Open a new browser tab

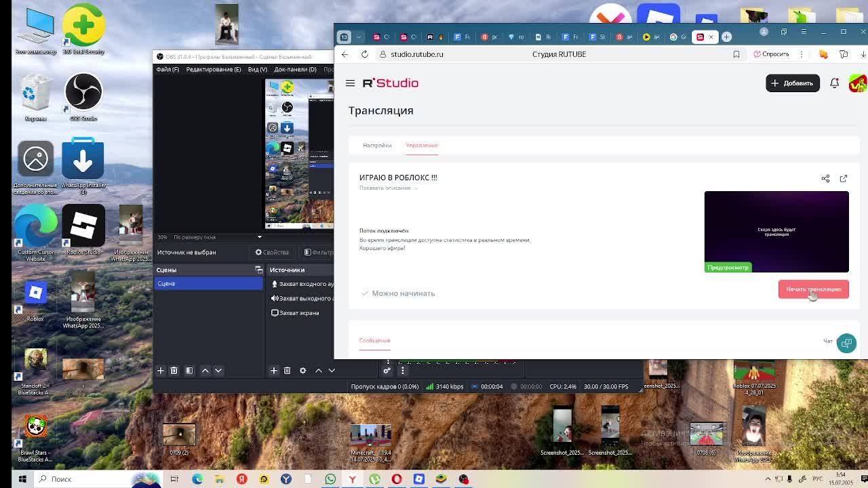click(x=726, y=37)
